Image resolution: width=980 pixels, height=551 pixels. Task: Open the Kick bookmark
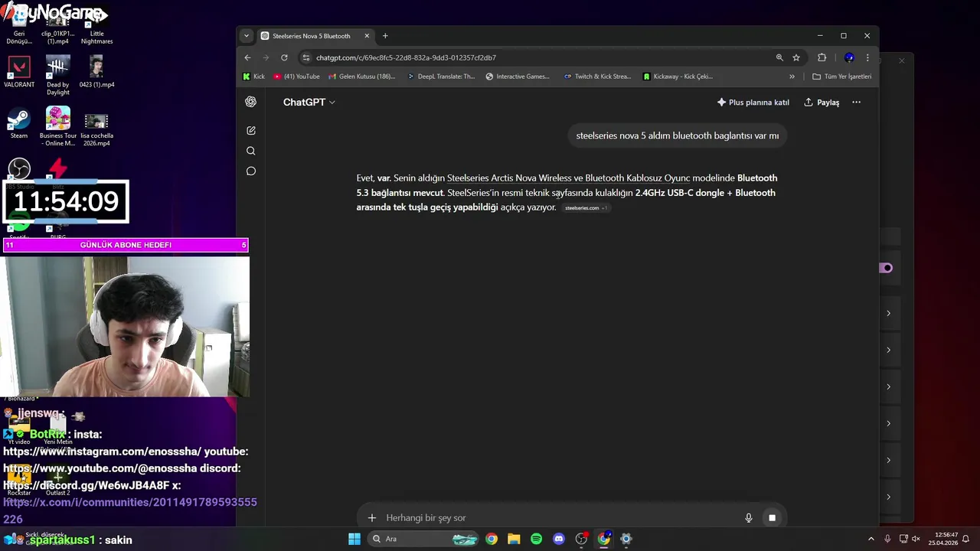(253, 77)
